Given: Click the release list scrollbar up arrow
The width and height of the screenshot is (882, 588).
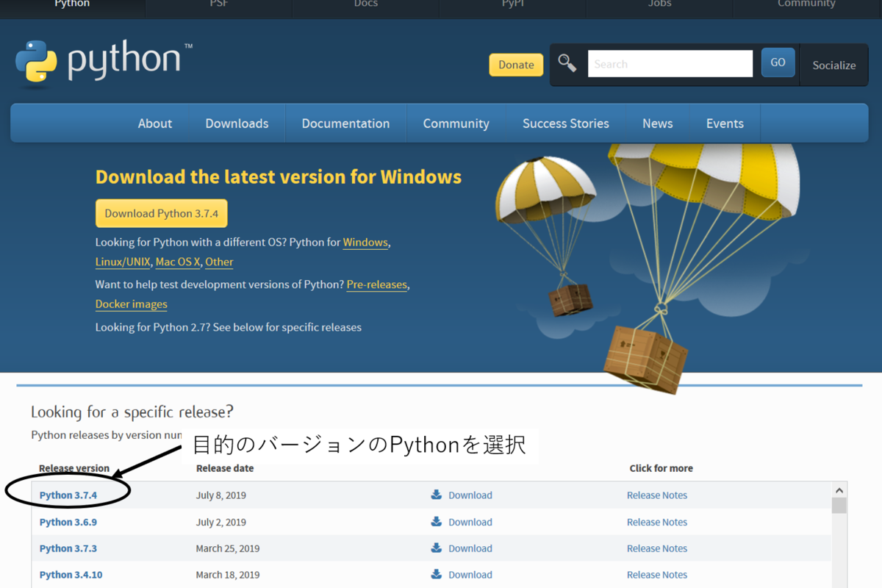Looking at the screenshot, I should 839,490.
